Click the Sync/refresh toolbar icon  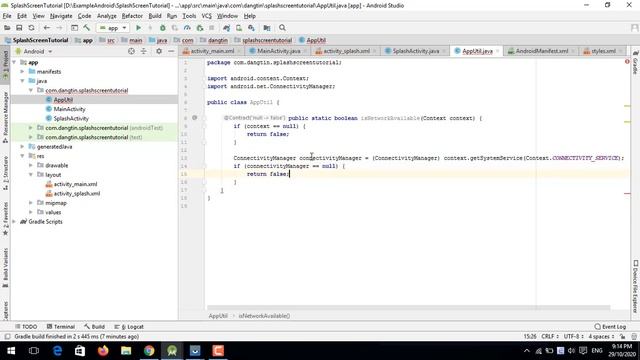pos(31,28)
